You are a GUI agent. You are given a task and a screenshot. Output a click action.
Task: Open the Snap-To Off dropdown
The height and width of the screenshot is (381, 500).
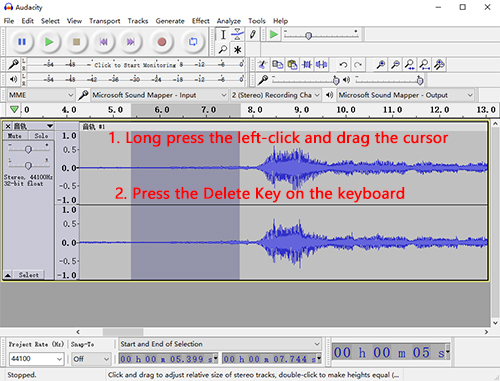pyautogui.click(x=91, y=359)
